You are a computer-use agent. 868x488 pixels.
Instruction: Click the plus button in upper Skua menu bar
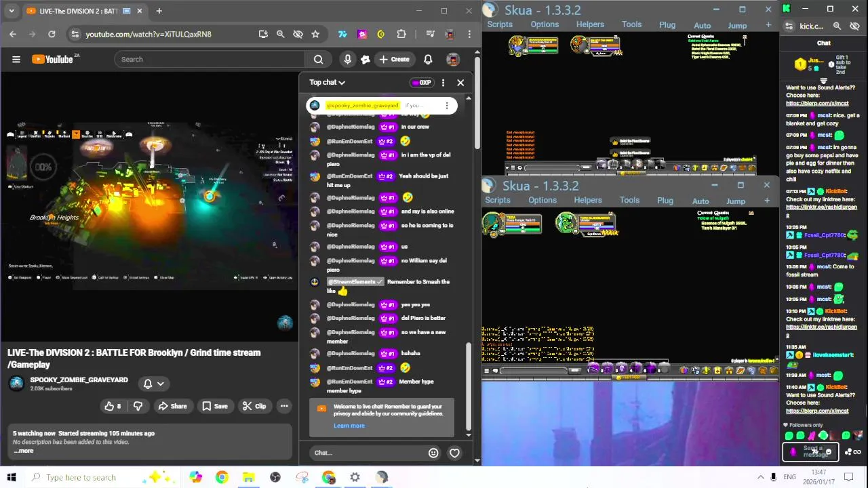tap(768, 25)
